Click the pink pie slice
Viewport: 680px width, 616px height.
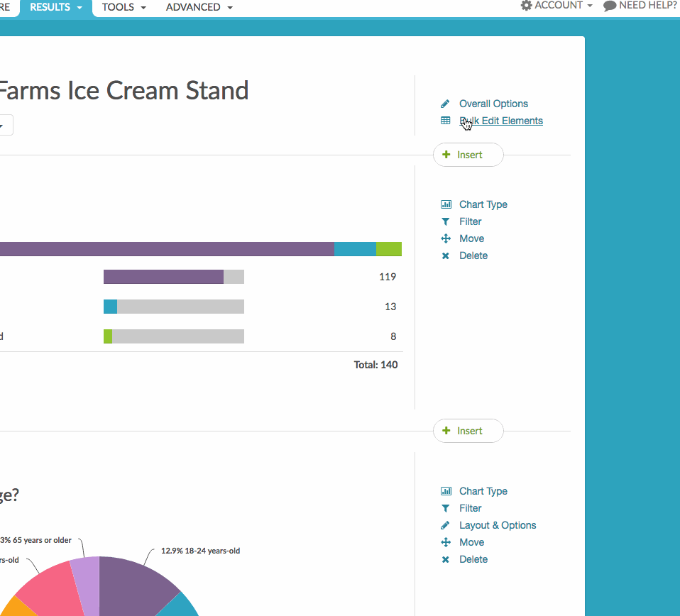click(x=50, y=588)
